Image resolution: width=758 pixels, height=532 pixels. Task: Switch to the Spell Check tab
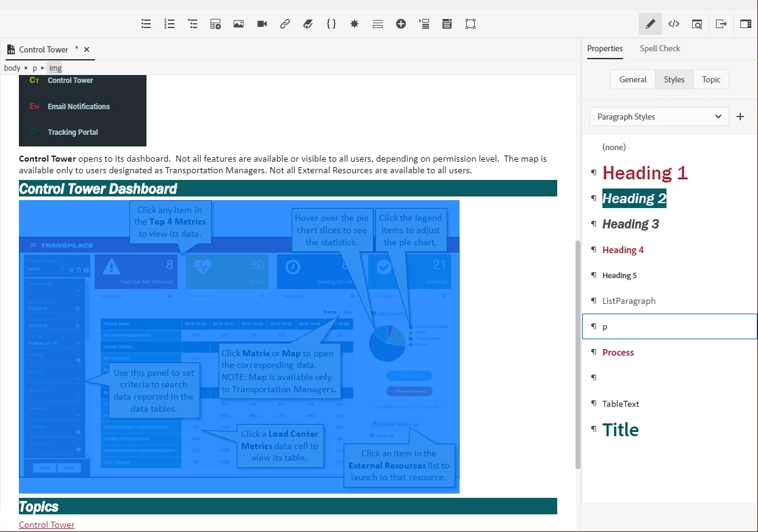click(660, 48)
